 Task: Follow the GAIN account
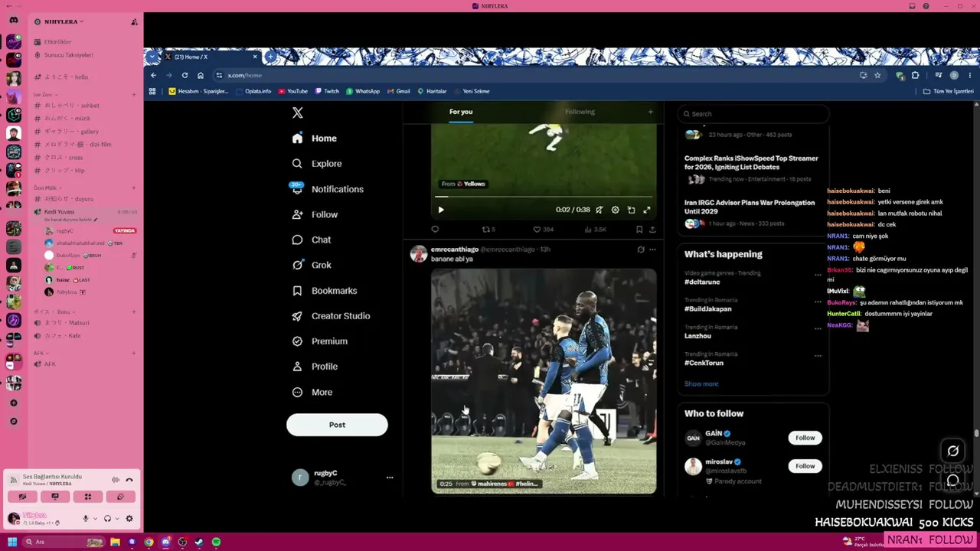(x=805, y=438)
